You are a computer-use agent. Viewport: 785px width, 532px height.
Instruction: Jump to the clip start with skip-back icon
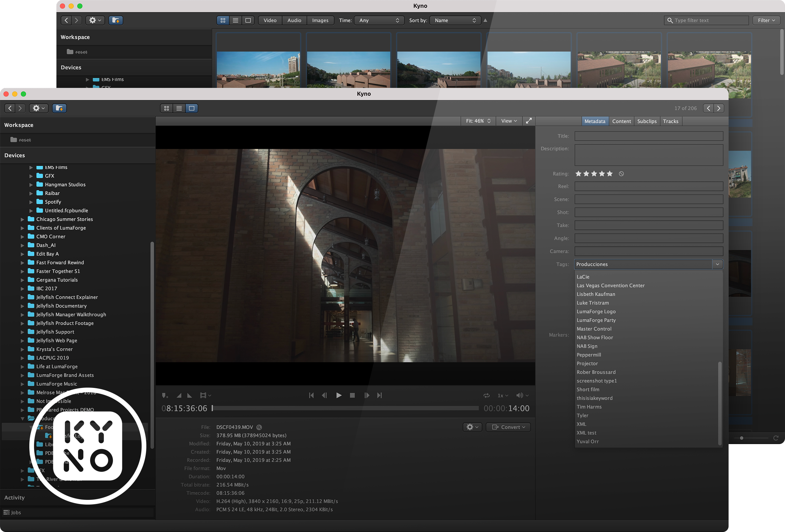pyautogui.click(x=311, y=395)
